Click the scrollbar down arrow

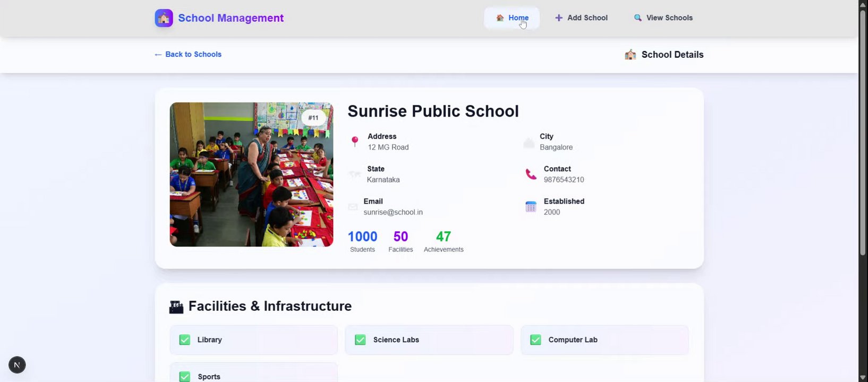tap(863, 377)
